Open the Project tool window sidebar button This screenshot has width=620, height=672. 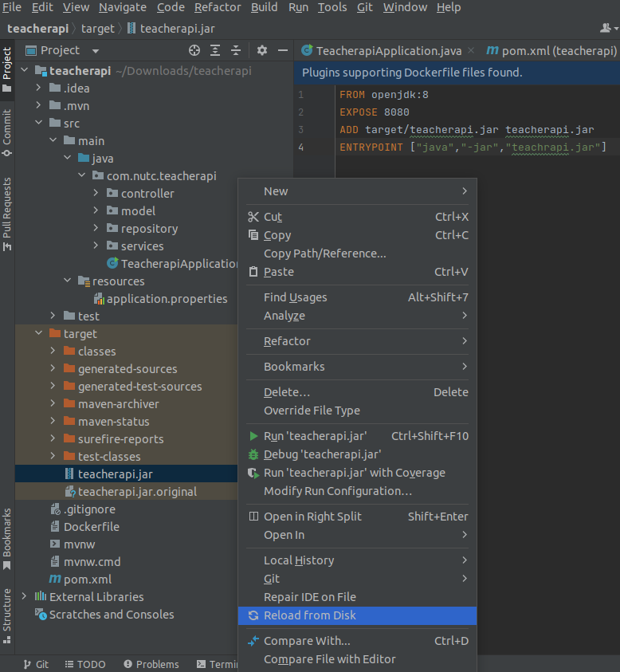coord(7,69)
